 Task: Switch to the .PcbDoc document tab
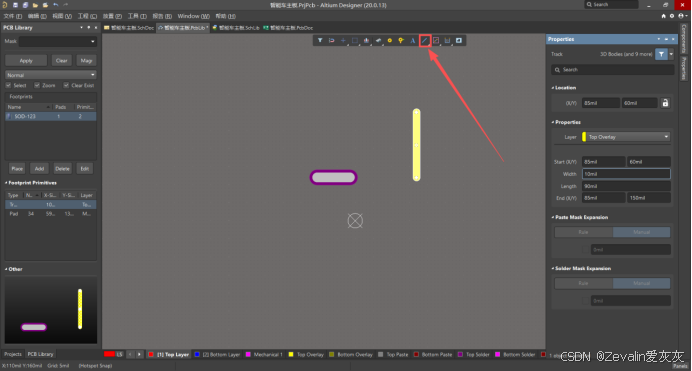(x=288, y=27)
